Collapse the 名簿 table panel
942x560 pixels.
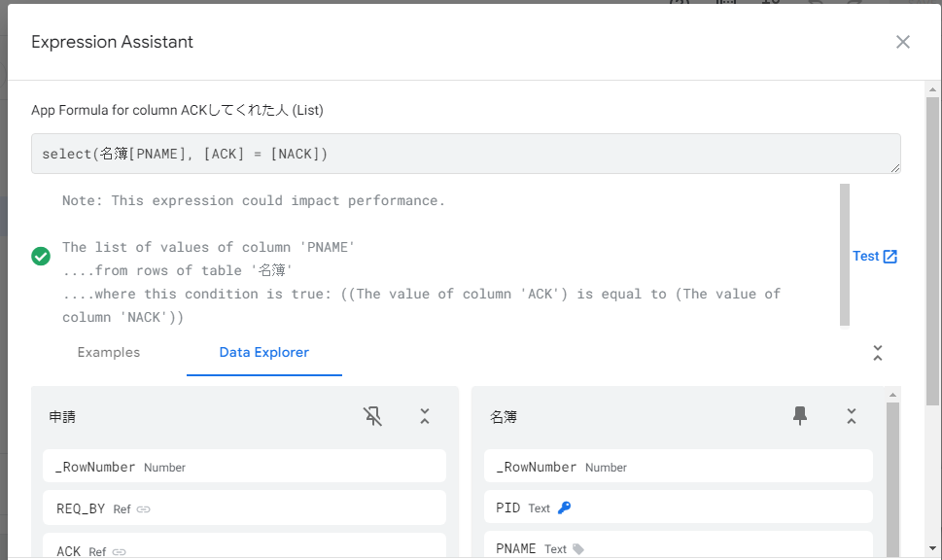[852, 416]
